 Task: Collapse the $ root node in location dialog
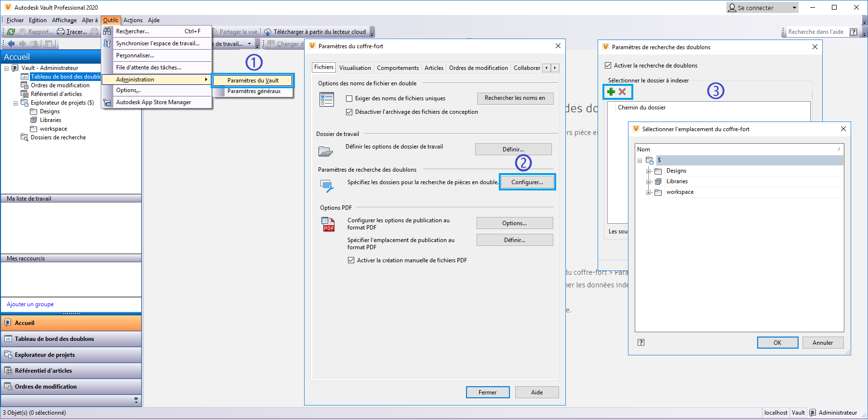click(x=640, y=161)
